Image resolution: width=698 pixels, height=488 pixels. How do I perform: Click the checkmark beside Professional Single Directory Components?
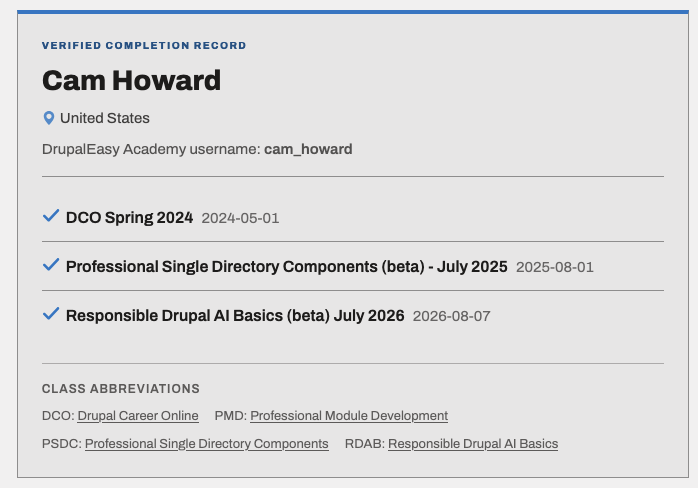tap(51, 264)
